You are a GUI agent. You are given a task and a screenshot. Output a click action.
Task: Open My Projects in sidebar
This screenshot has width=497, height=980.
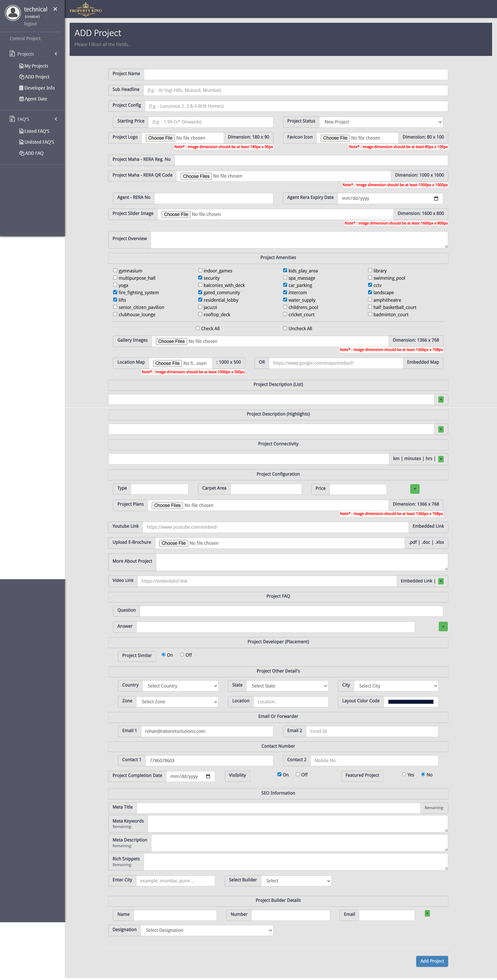(36, 66)
